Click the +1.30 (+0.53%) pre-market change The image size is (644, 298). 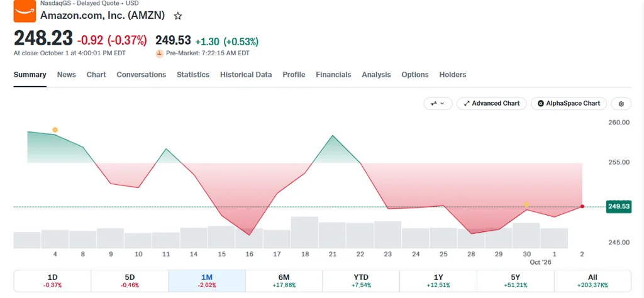coord(226,41)
